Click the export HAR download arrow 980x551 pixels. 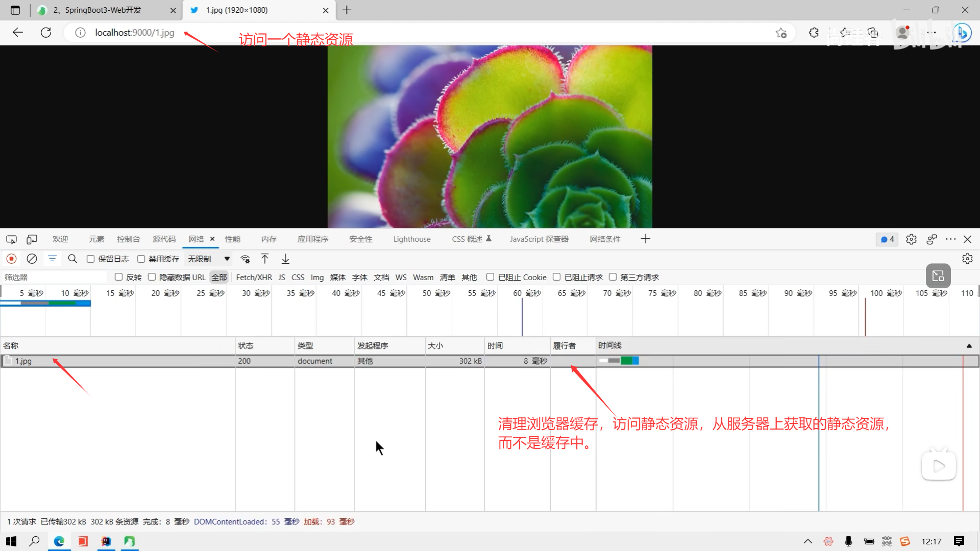[285, 259]
